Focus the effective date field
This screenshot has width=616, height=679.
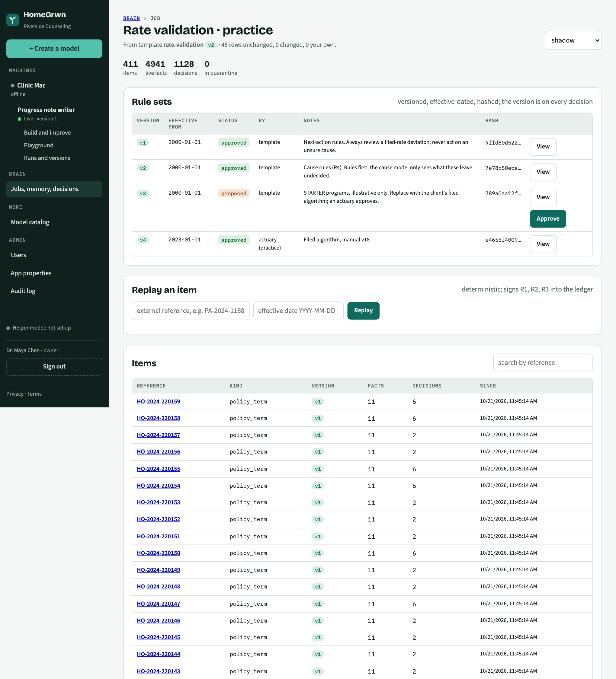[298, 311]
